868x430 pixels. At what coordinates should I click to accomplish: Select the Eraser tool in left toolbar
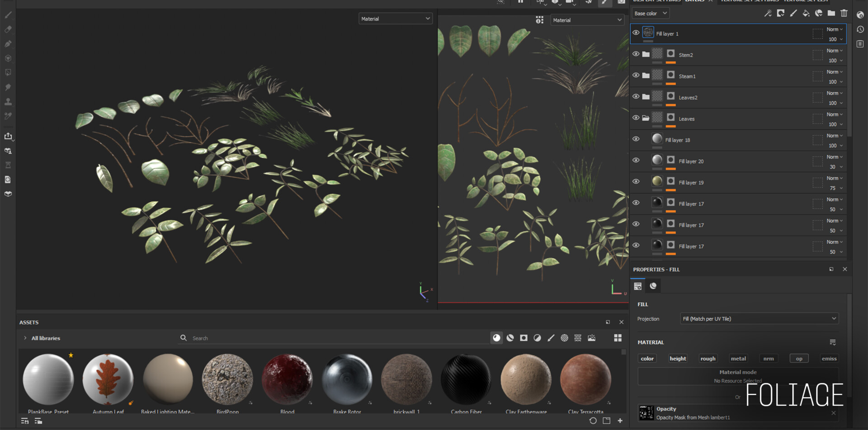point(8,29)
